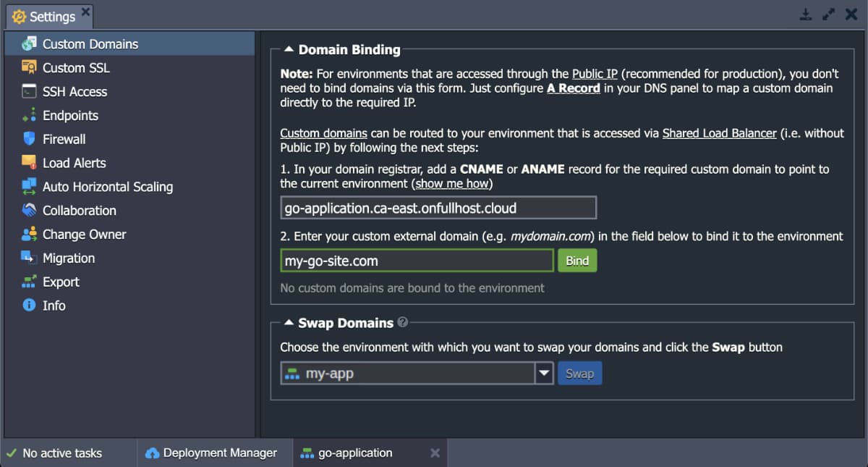
Task: Click the Custom SSL certificate icon
Action: [29, 68]
